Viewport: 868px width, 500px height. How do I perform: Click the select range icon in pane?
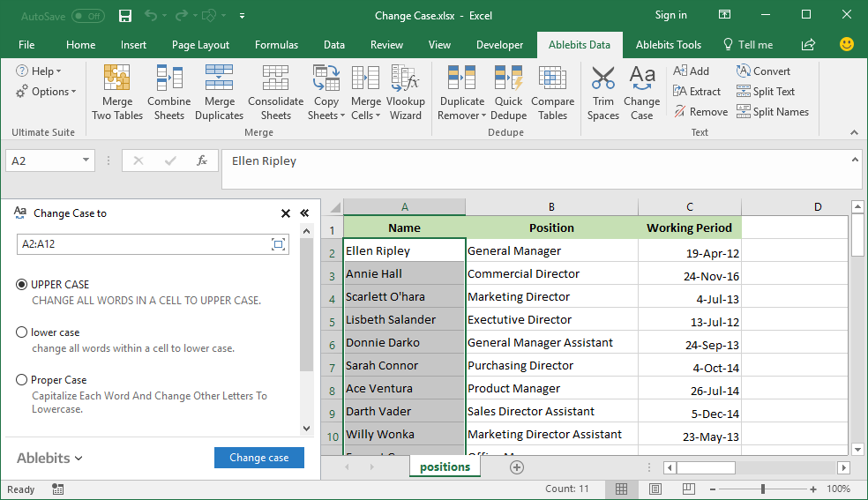(279, 244)
